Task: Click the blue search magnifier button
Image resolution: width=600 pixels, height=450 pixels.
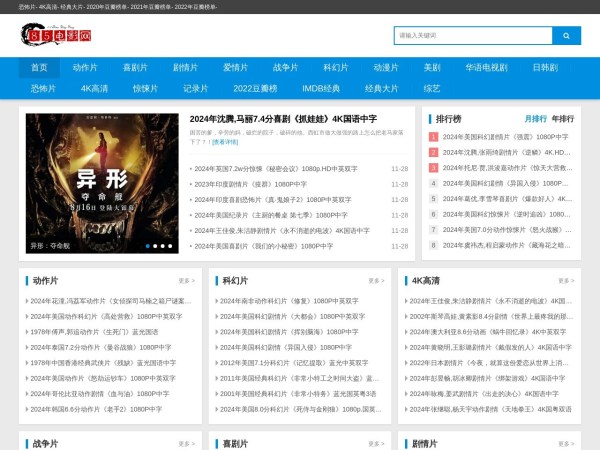Action: (566, 35)
